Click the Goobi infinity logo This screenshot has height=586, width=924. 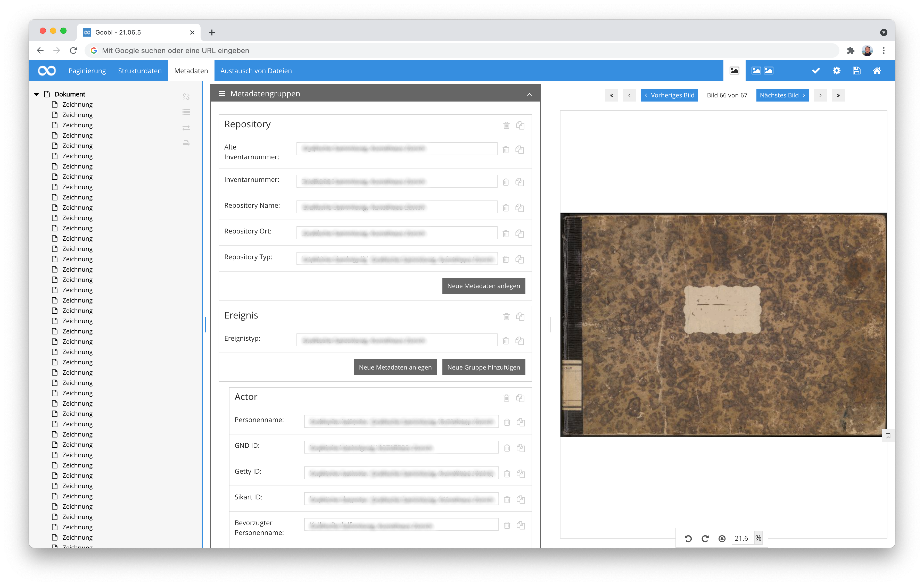tap(47, 71)
